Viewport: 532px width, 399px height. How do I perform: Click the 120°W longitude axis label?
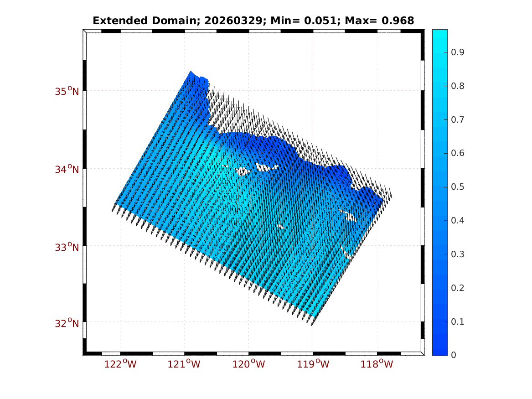coord(249,364)
